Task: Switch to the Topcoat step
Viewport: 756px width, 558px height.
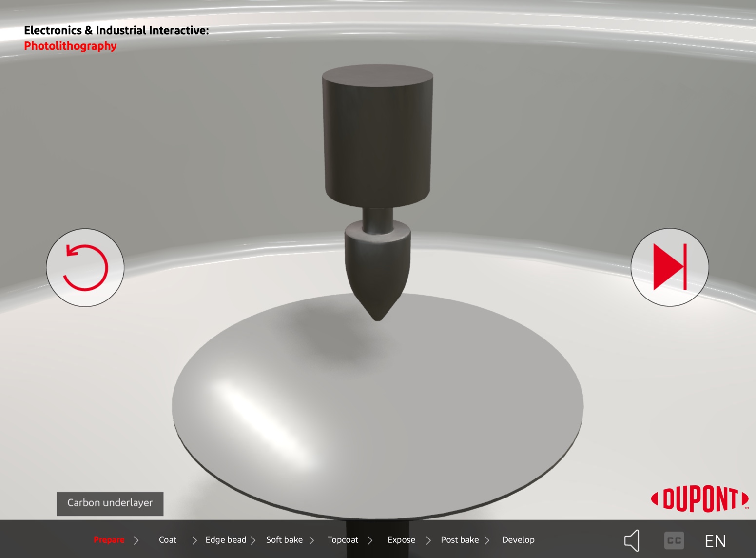Action: click(x=343, y=540)
